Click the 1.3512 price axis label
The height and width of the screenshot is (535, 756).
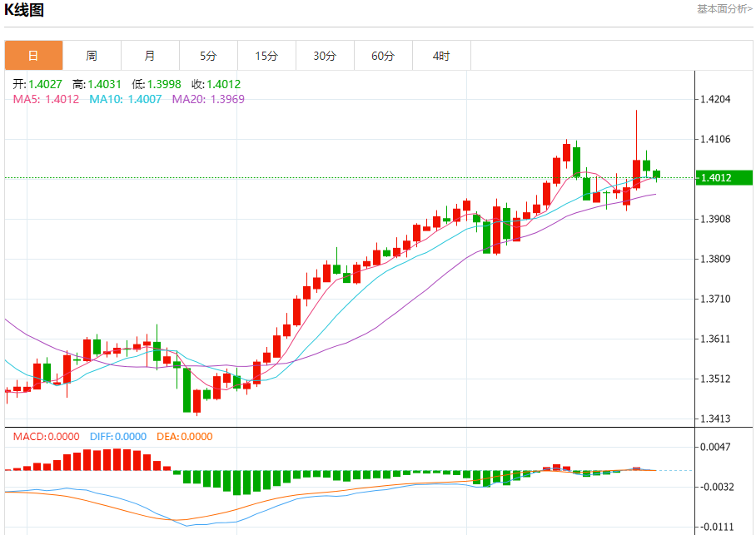tap(715, 379)
